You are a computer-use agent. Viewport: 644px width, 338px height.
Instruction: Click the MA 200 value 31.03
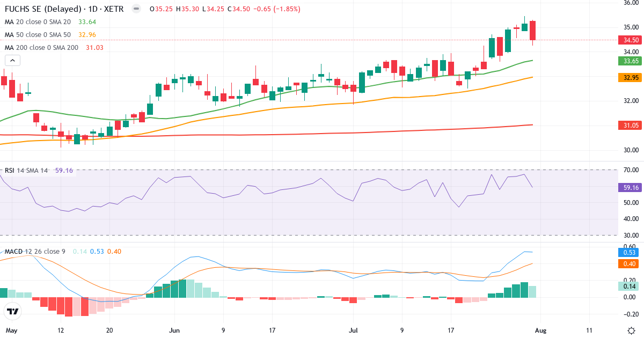coord(94,48)
